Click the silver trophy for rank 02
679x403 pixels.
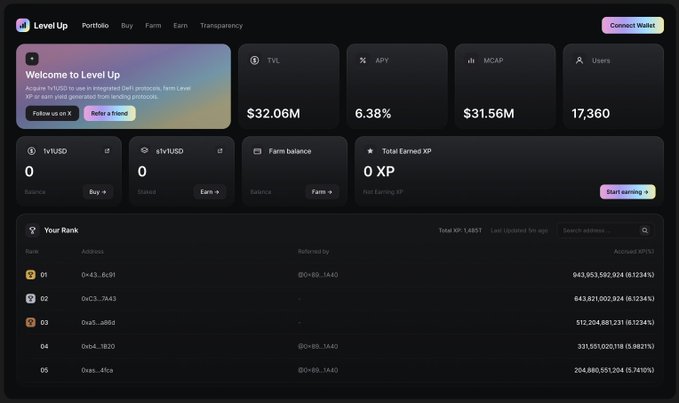(30, 298)
